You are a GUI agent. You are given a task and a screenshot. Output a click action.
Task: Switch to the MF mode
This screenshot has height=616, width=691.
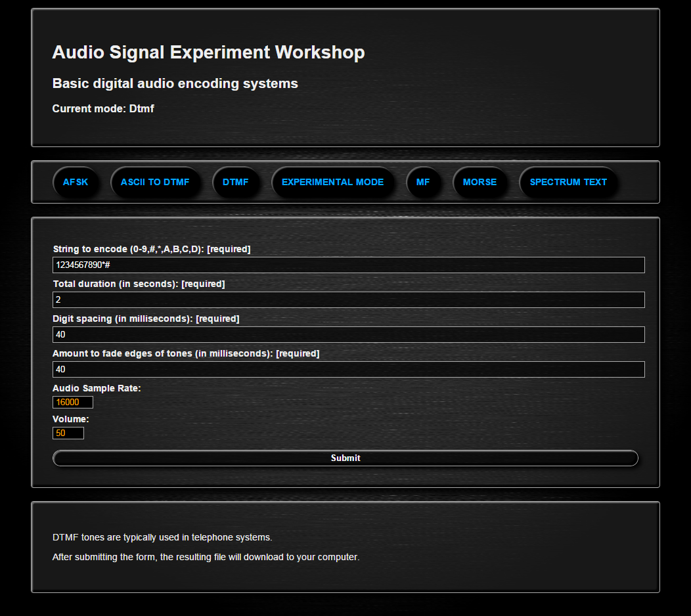[x=423, y=182]
